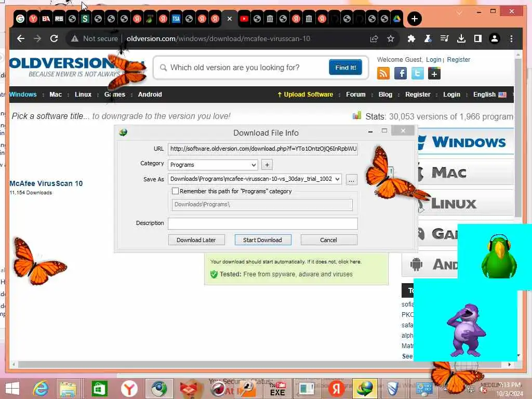Open the media control playlist icon

(x=445, y=38)
